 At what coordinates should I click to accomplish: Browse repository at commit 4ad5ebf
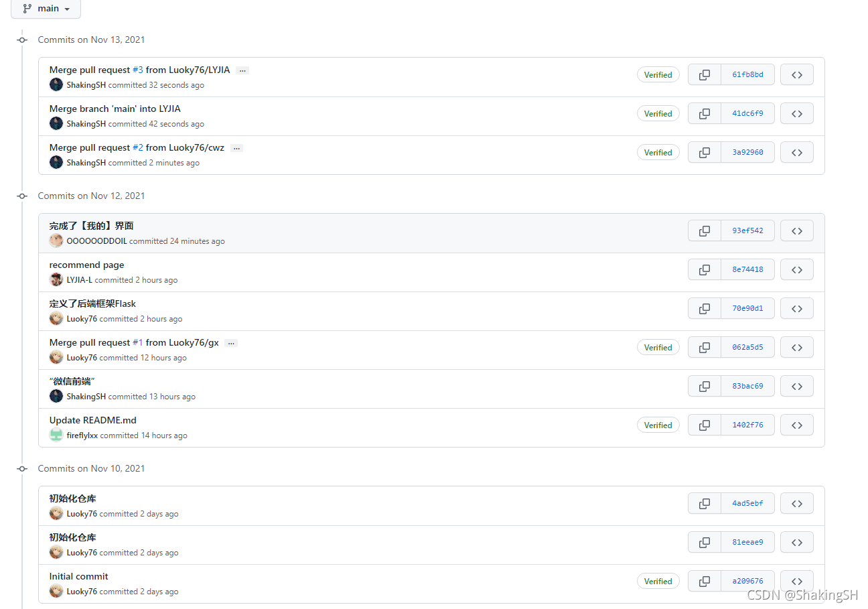[797, 504]
